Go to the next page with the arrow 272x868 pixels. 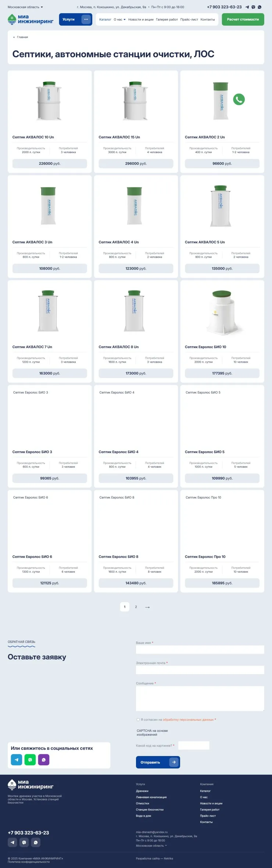(x=147, y=607)
